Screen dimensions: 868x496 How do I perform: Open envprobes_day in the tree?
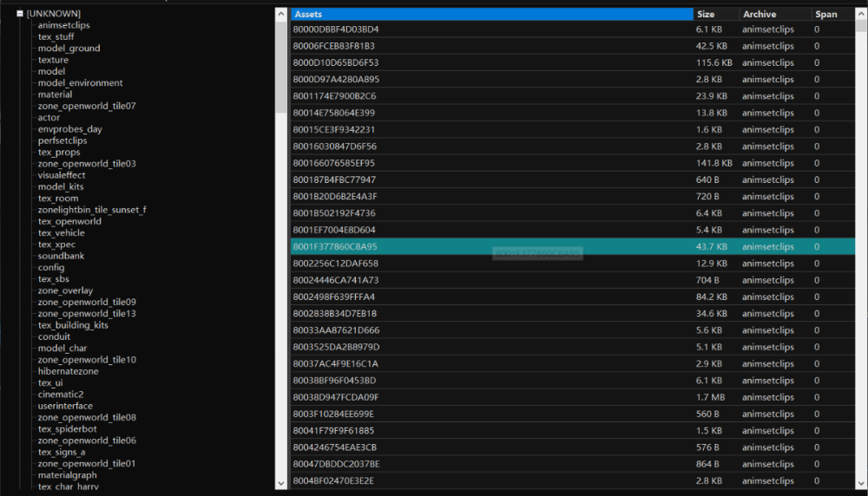69,129
